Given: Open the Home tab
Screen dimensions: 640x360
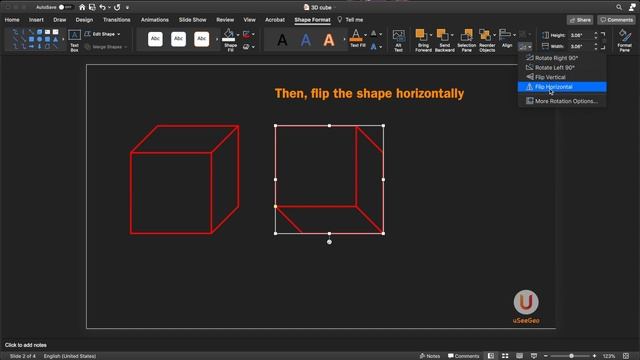Looking at the screenshot, I should click(12, 20).
